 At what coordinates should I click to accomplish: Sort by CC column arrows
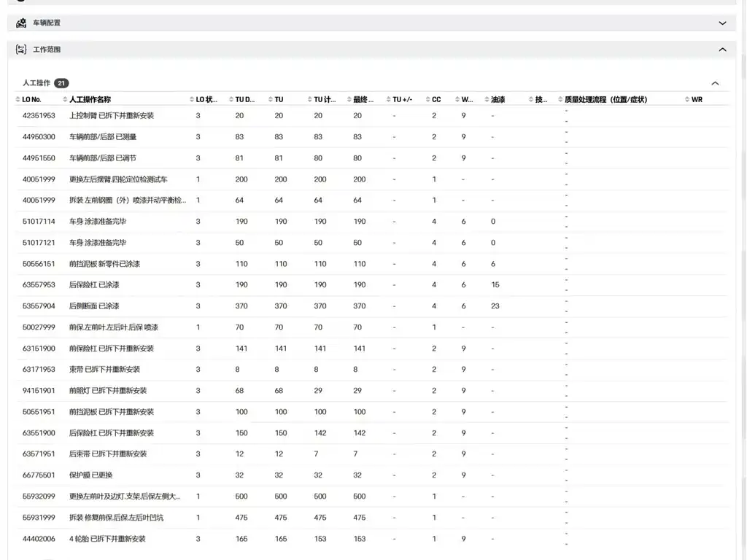[x=427, y=99]
